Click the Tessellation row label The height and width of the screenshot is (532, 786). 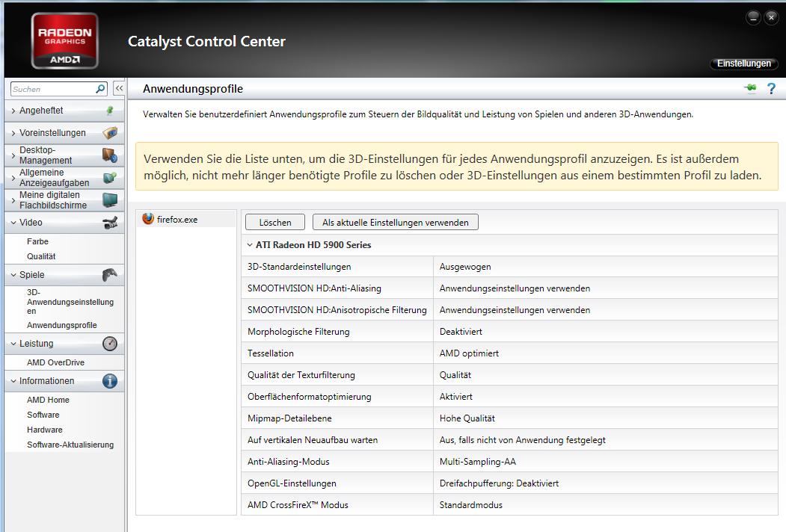click(x=271, y=353)
